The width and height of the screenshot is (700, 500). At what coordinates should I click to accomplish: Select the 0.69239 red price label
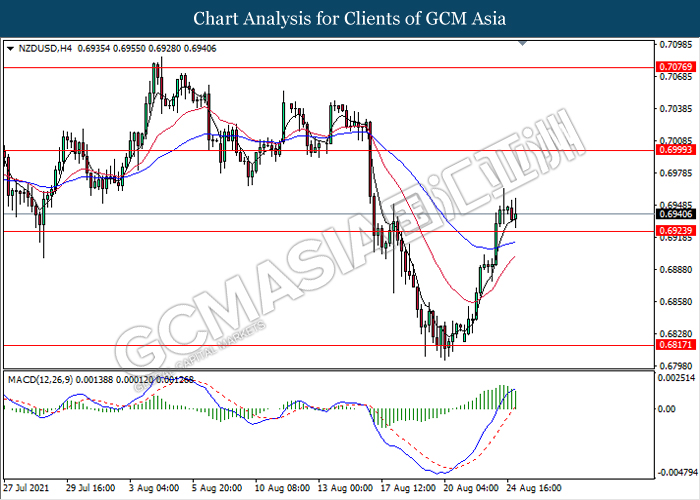point(676,231)
